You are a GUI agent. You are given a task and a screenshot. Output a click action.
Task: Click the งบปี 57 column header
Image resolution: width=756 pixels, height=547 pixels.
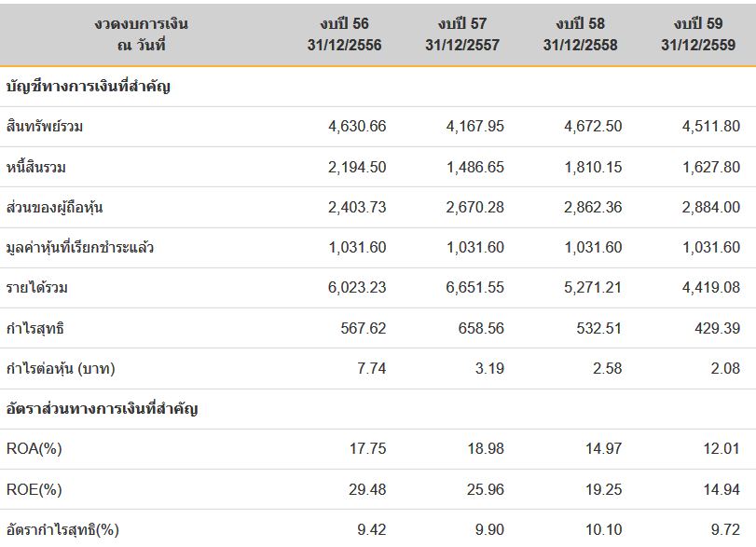pos(461,34)
